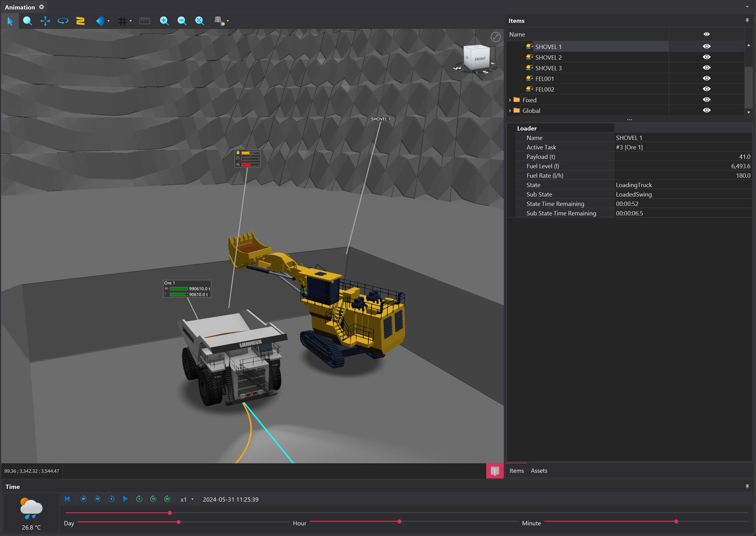Switch to the Assets tab
Viewport: 756px width, 536px height.
[x=538, y=471]
